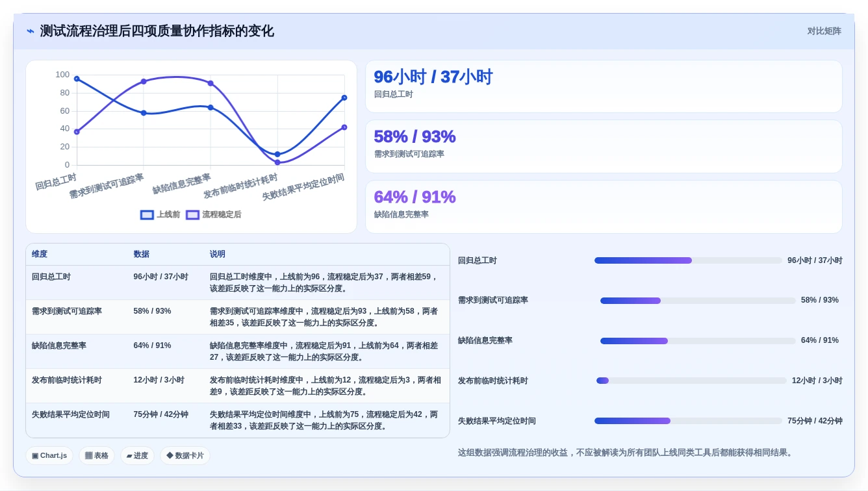
Task: Click the 维度 column header
Action: pos(40,254)
